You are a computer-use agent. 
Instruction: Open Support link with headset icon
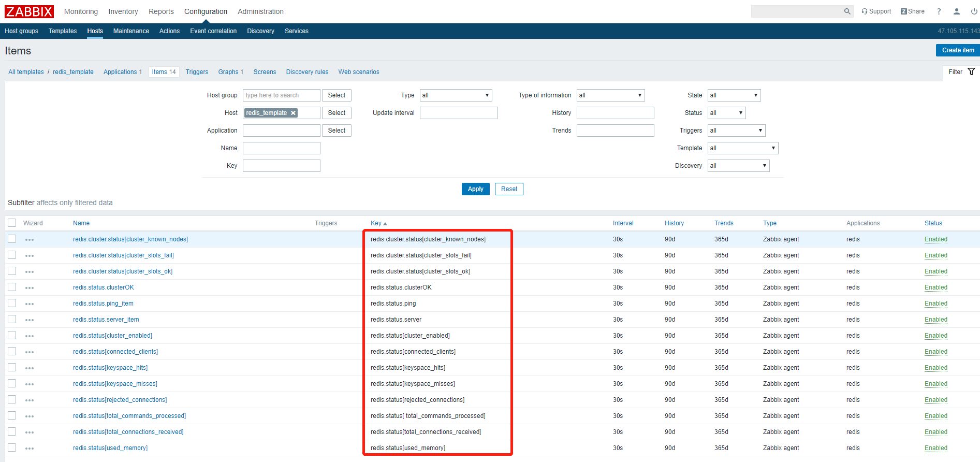coord(876,11)
